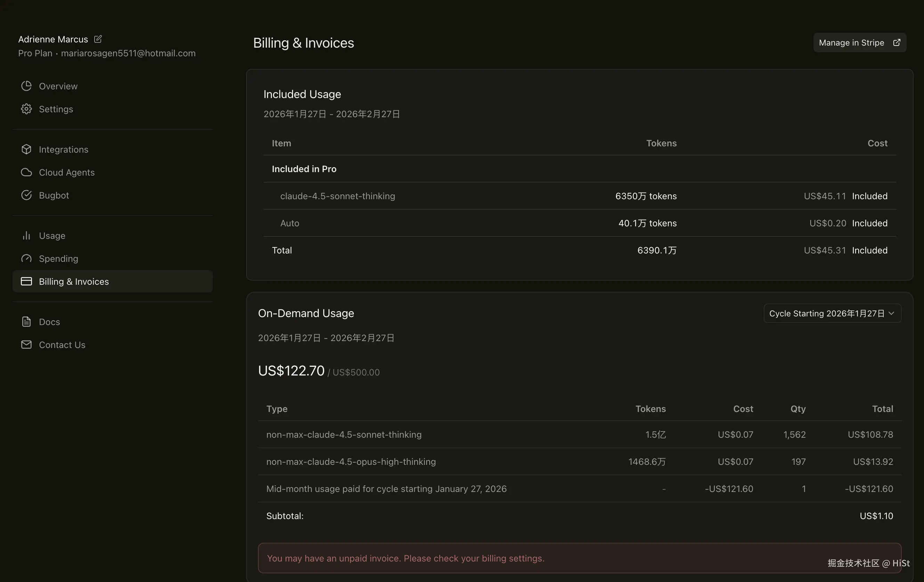Go to the Spending sidebar item

(58, 259)
